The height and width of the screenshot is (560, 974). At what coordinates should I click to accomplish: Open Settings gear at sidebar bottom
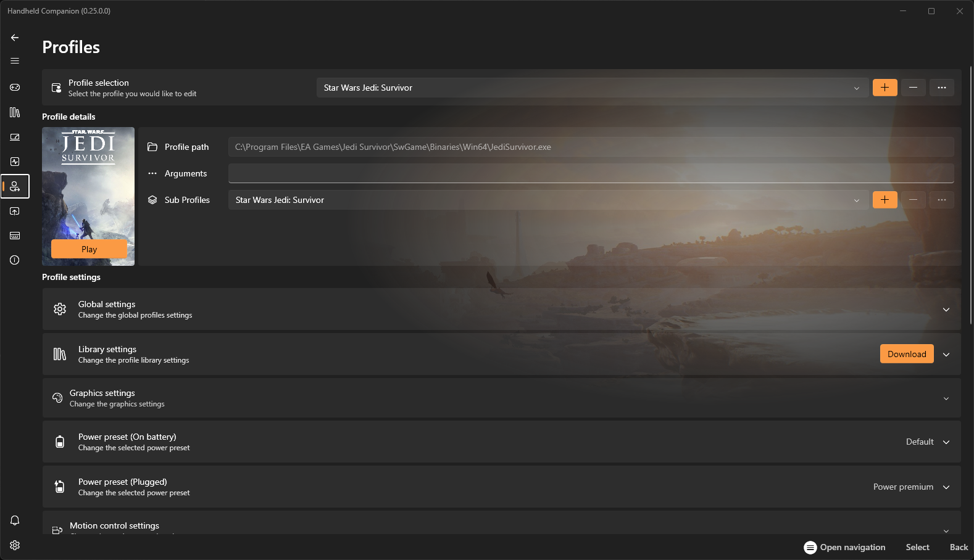(15, 545)
